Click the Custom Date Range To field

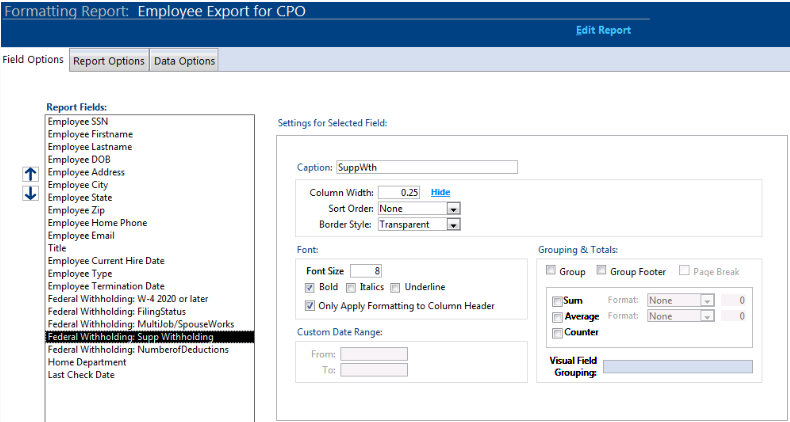point(374,370)
